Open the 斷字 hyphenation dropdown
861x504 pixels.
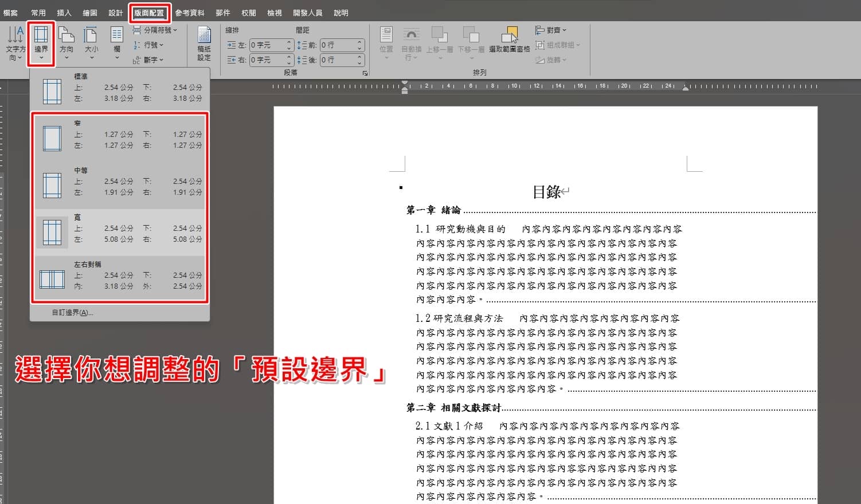pyautogui.click(x=148, y=60)
